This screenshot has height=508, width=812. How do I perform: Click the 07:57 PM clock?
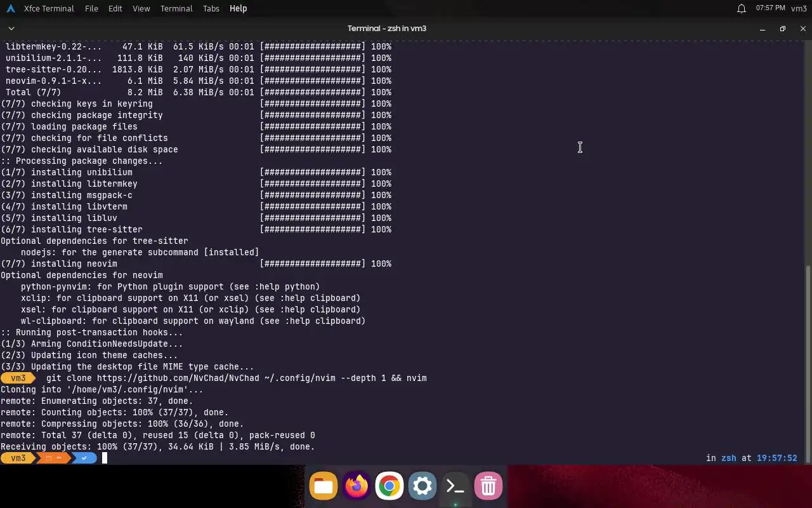[770, 8]
